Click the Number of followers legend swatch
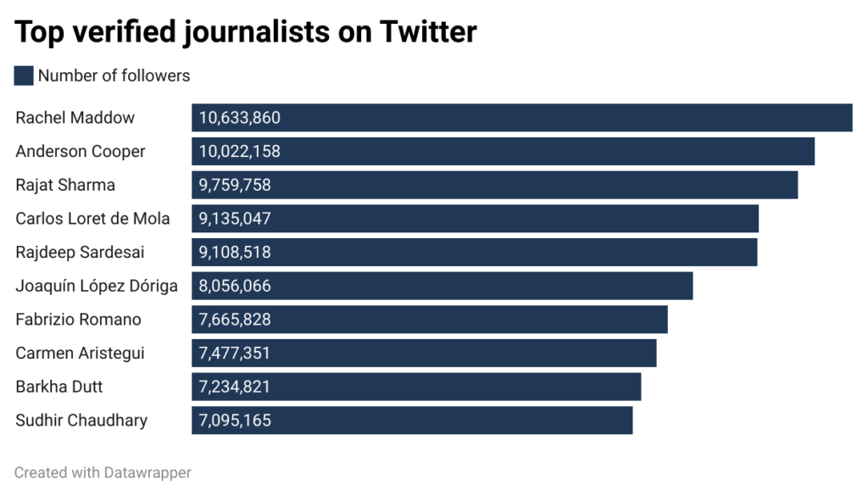This screenshot has width=868, height=496. click(24, 75)
